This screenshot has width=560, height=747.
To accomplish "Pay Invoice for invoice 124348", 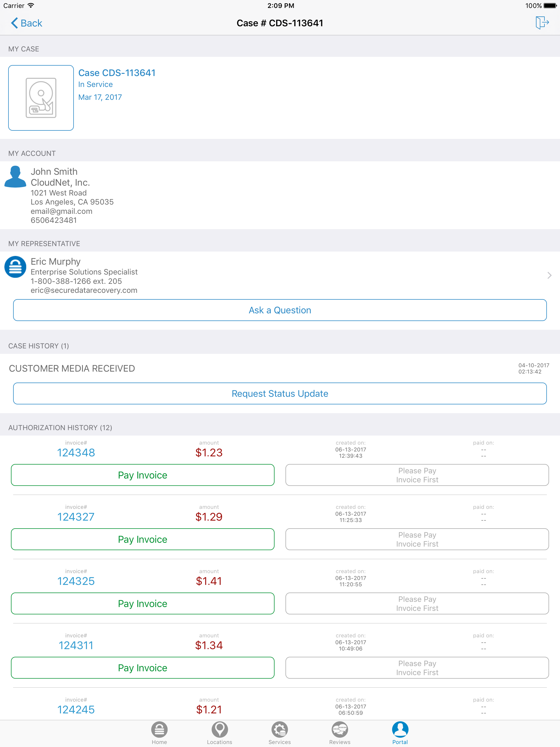I will [x=142, y=475].
